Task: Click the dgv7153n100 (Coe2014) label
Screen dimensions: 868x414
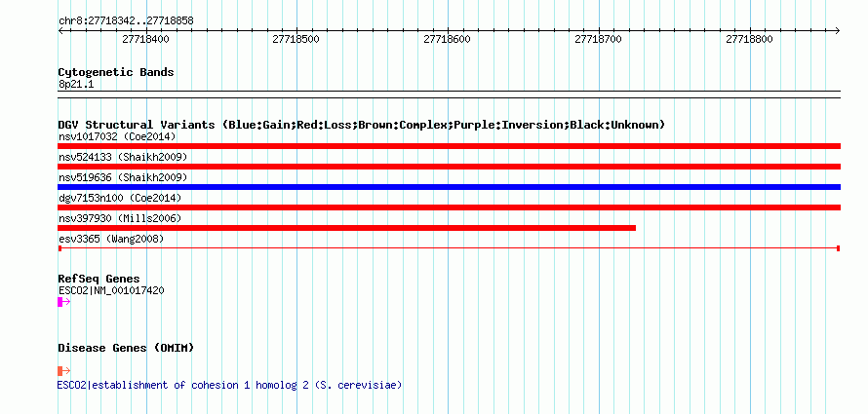Action: coord(120,198)
